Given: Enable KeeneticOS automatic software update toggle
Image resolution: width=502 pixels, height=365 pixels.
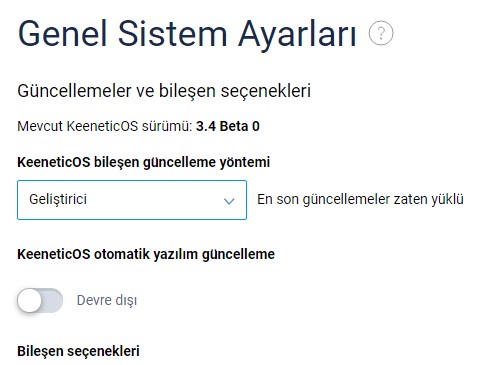Looking at the screenshot, I should 40,300.
